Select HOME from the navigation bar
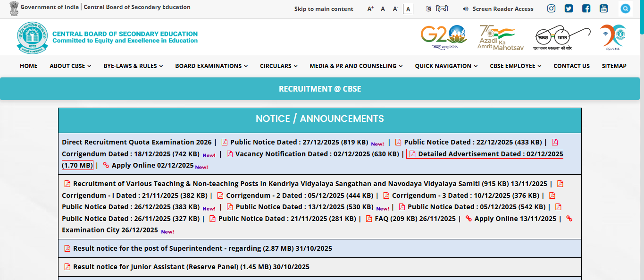The image size is (644, 280). pos(28,66)
